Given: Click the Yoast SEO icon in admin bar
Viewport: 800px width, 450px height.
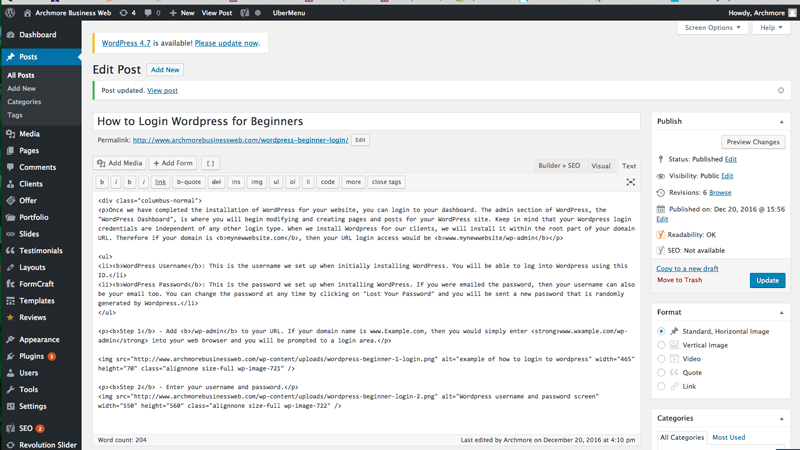Looking at the screenshot, I should [245, 13].
